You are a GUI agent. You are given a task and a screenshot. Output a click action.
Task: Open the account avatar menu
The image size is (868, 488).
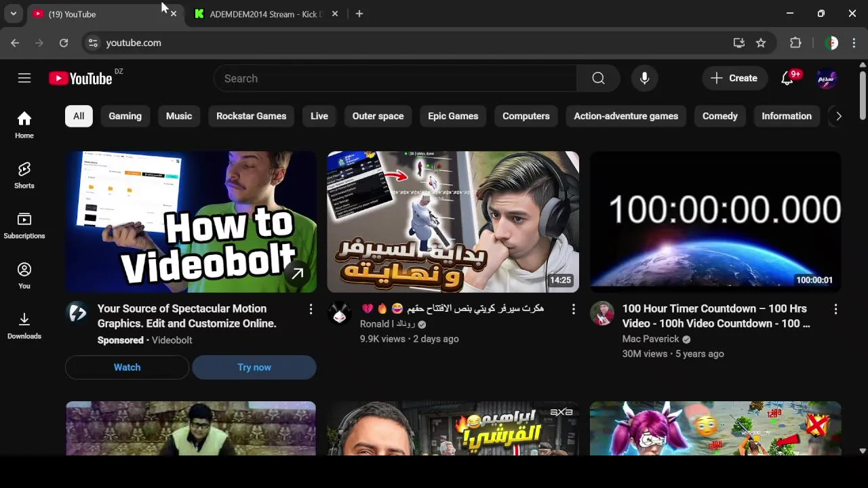[826, 79]
